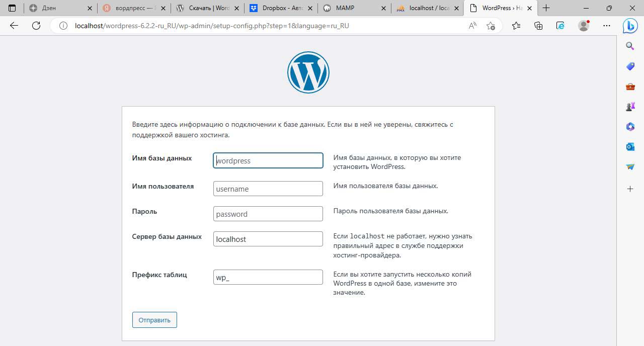The width and height of the screenshot is (644, 346).
Task: Open Collections in the toolbar
Action: pos(538,26)
